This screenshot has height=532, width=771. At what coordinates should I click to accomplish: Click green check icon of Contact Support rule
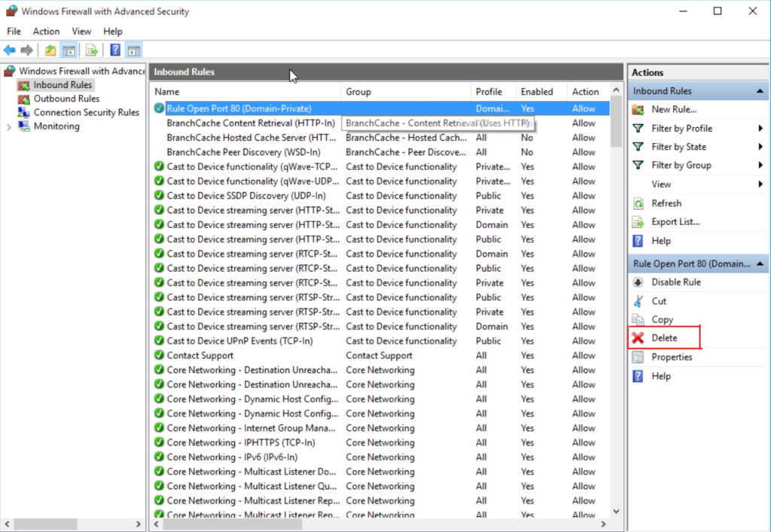point(159,355)
